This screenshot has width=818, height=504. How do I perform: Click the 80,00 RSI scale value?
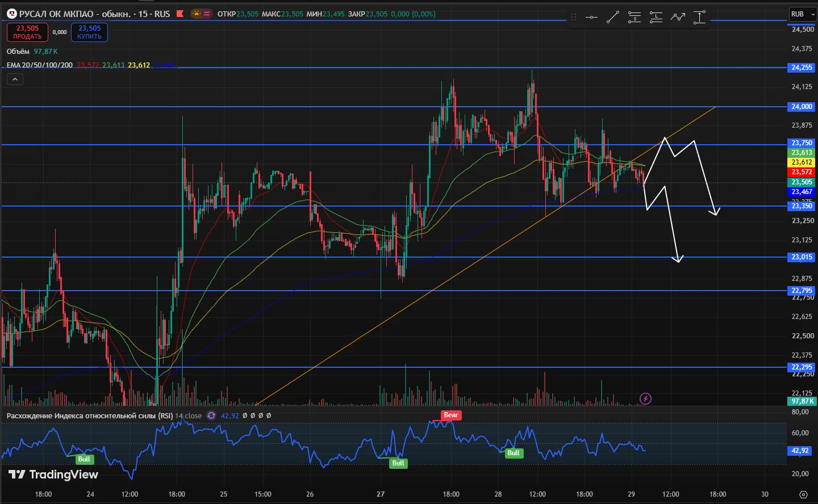(800, 412)
